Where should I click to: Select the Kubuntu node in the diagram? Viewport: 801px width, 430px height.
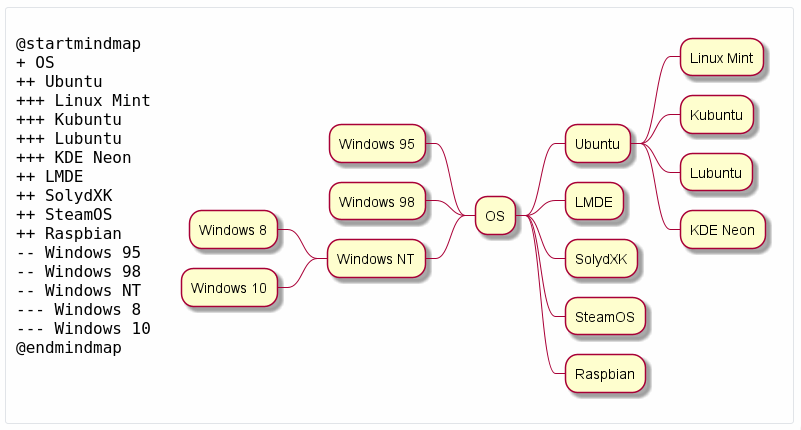coord(715,115)
